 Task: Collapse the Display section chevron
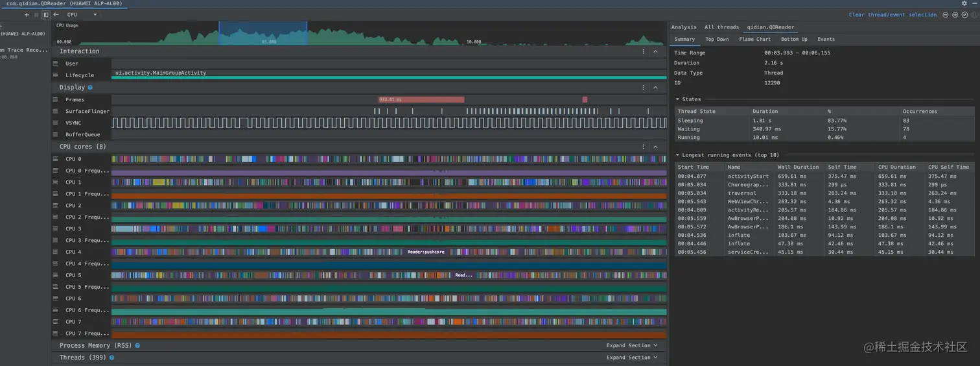[655, 87]
